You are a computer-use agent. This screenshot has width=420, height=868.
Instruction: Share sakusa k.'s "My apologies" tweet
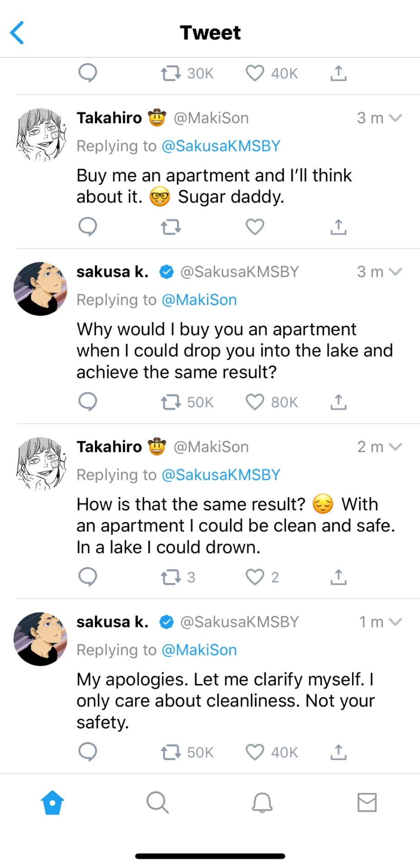[338, 752]
